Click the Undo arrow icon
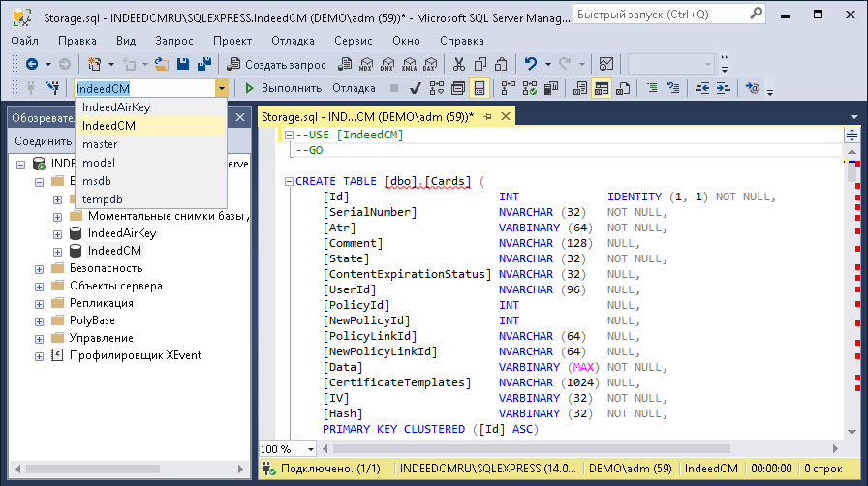 530,64
